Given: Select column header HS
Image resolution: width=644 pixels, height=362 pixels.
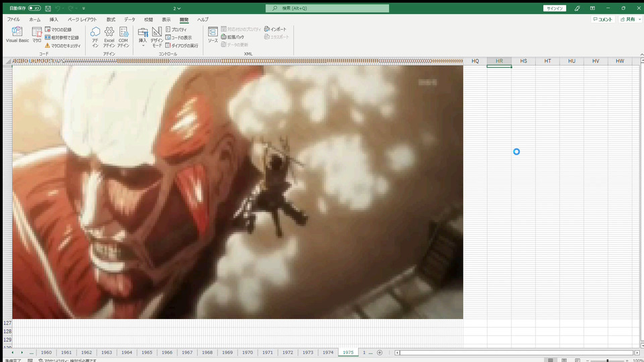Looking at the screenshot, I should click(x=523, y=61).
